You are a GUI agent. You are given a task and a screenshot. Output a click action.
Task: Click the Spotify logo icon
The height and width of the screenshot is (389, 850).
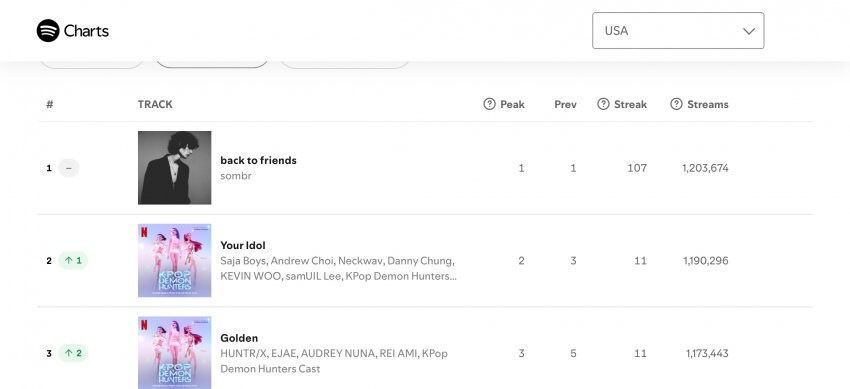48,30
